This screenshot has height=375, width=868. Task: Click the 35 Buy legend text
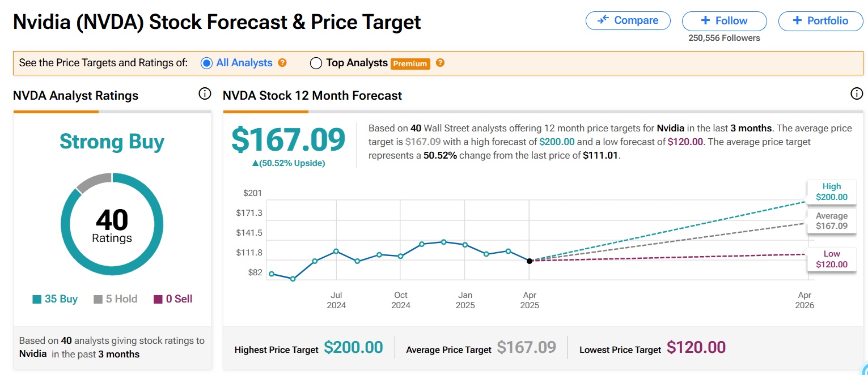pos(61,299)
